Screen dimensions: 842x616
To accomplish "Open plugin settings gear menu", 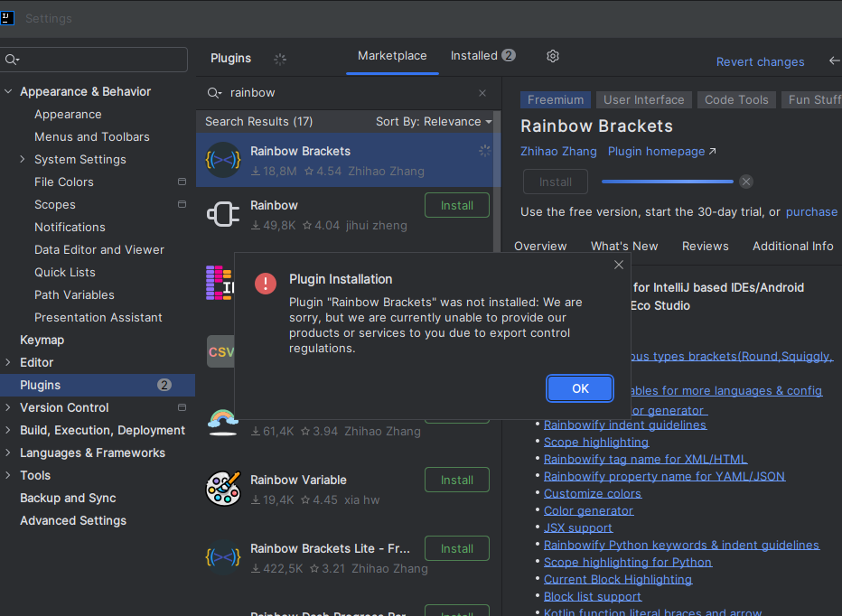I will [x=553, y=56].
